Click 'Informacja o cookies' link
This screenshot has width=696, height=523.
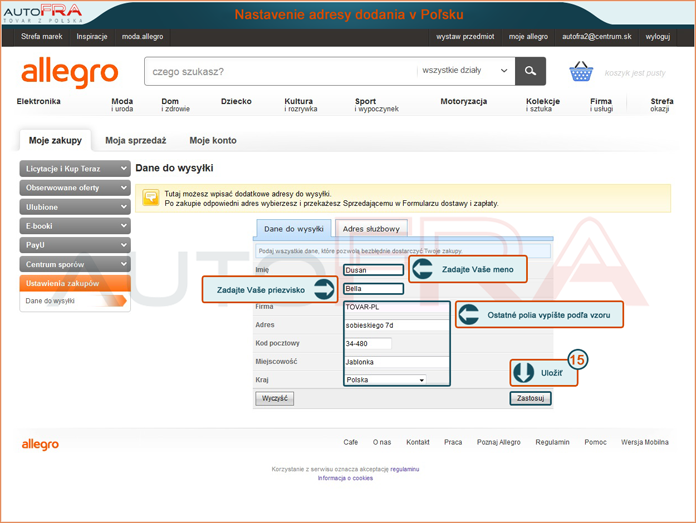click(345, 478)
